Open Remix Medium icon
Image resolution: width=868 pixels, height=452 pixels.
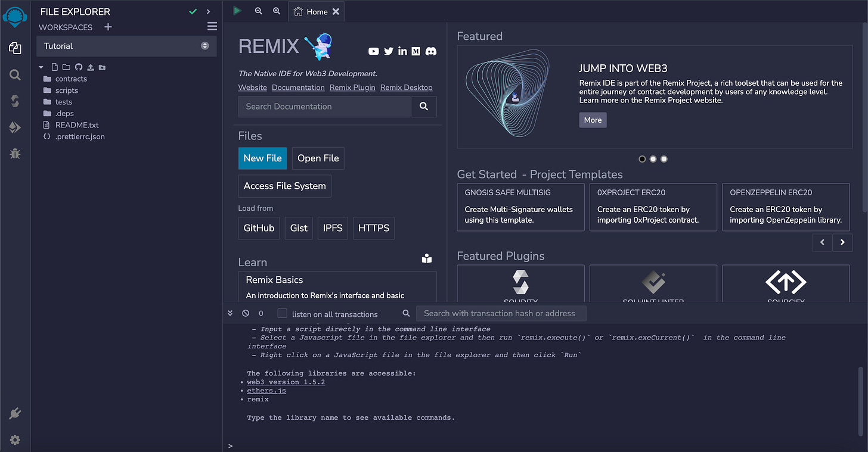[x=416, y=51]
